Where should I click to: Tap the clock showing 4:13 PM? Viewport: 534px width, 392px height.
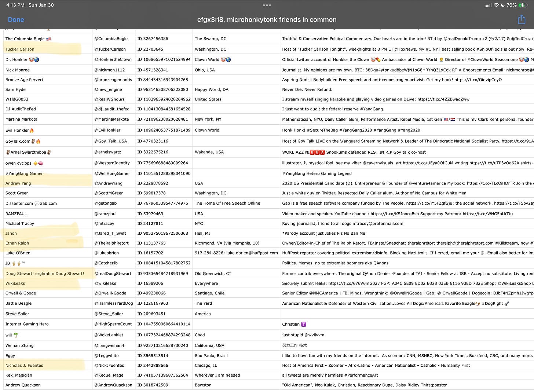15,5
